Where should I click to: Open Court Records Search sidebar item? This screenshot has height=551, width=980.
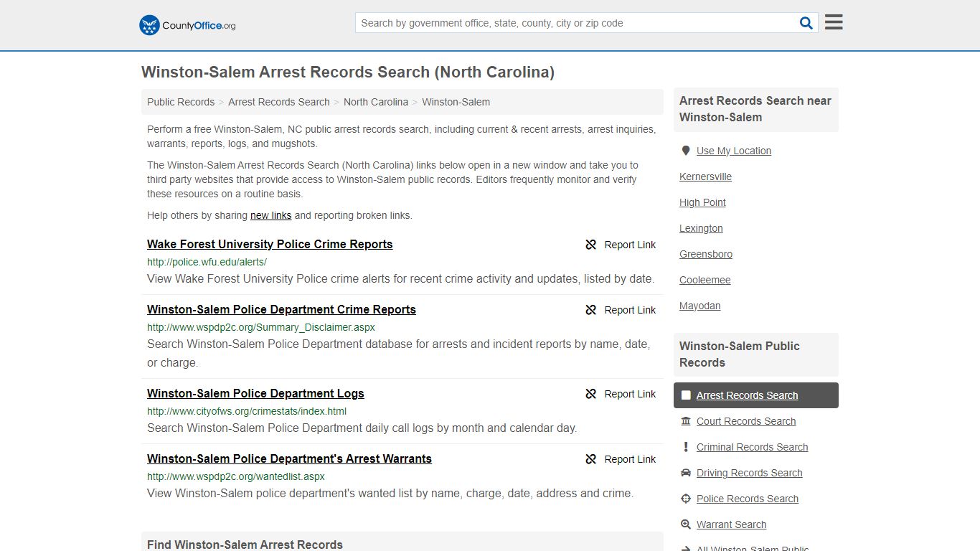tap(746, 421)
